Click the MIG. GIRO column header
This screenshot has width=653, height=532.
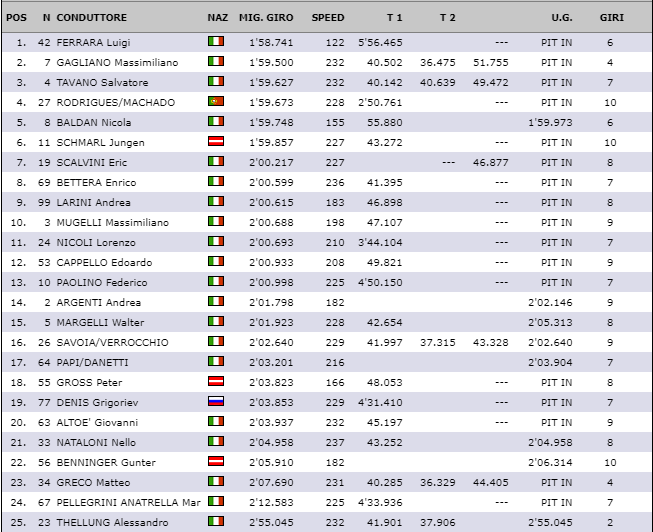pyautogui.click(x=266, y=17)
